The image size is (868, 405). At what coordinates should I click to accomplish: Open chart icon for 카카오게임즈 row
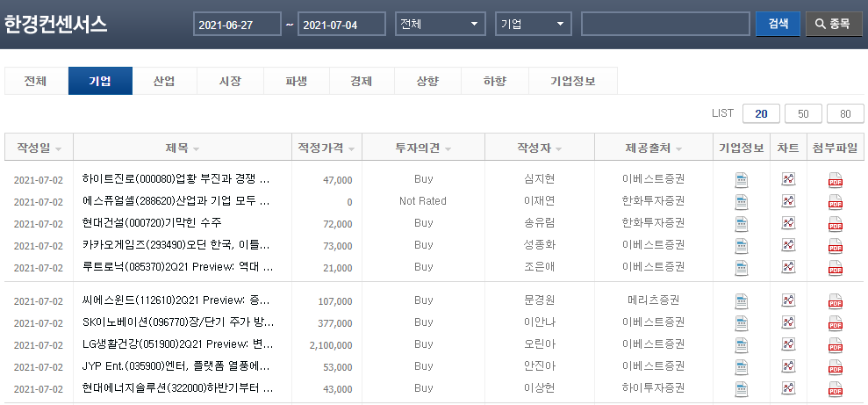click(788, 244)
